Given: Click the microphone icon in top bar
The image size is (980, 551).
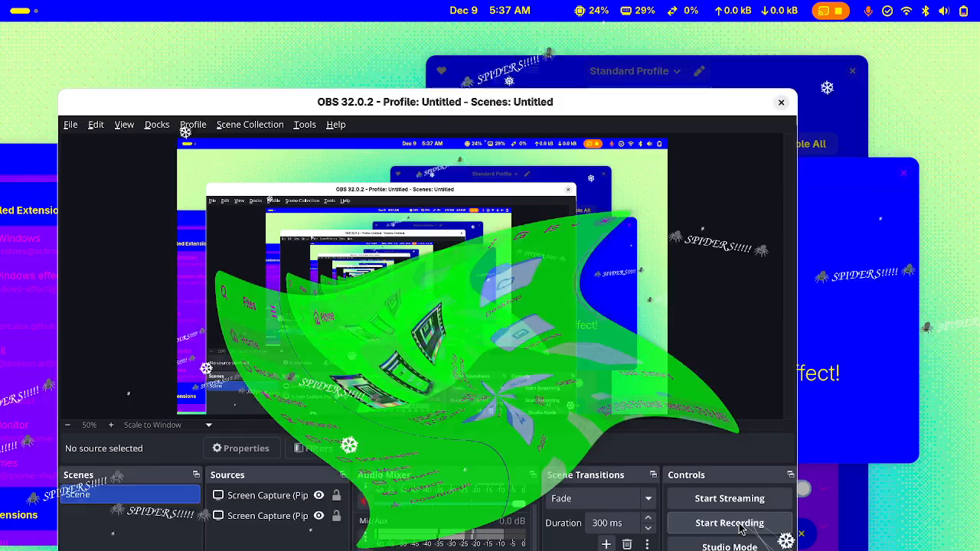Looking at the screenshot, I should click(x=868, y=11).
